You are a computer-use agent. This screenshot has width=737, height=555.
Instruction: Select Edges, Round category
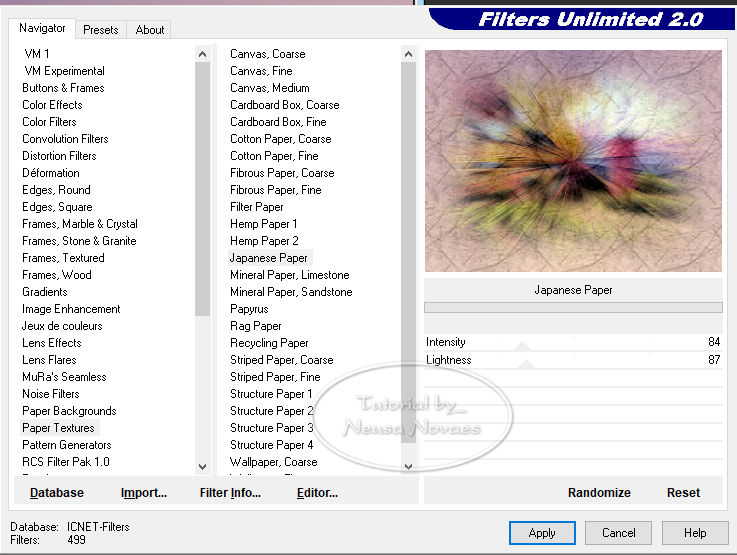click(x=56, y=190)
